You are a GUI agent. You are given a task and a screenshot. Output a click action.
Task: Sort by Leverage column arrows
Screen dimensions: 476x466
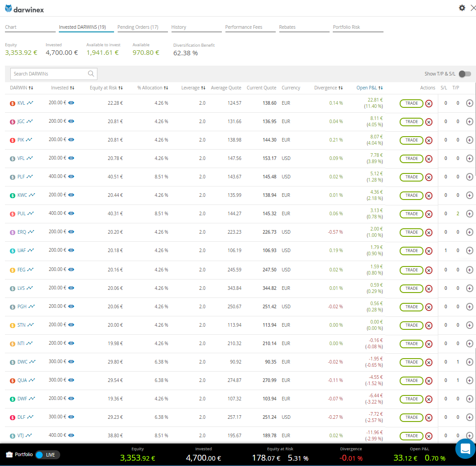[203, 88]
